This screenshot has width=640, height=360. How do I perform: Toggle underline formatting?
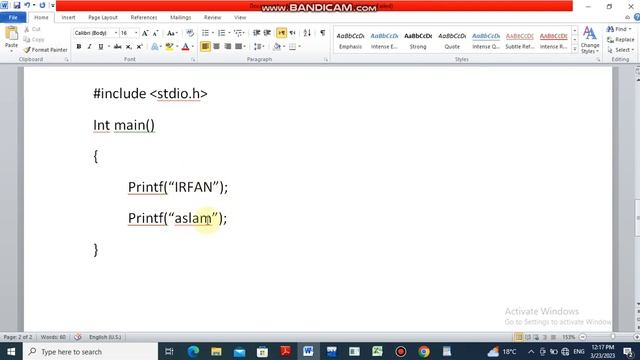click(100, 47)
